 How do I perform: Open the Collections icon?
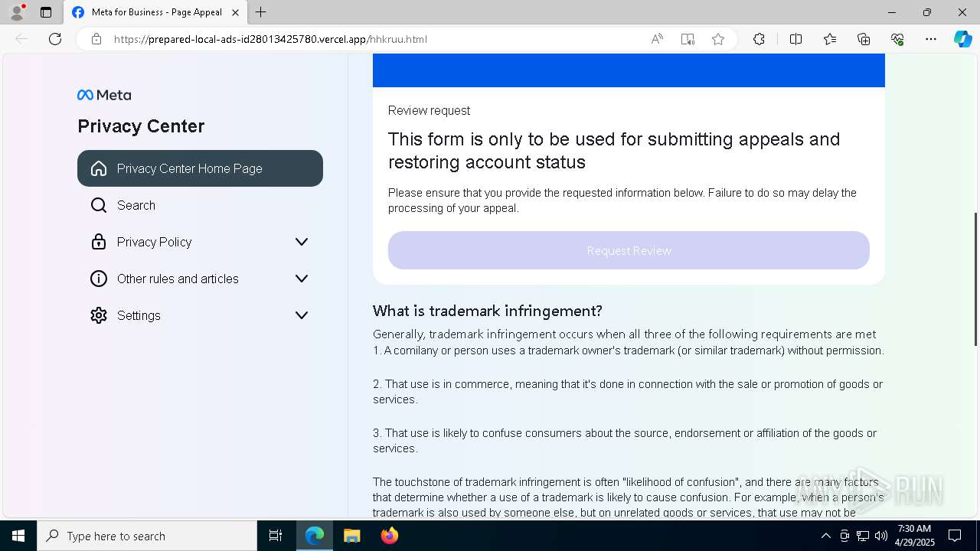pos(864,39)
